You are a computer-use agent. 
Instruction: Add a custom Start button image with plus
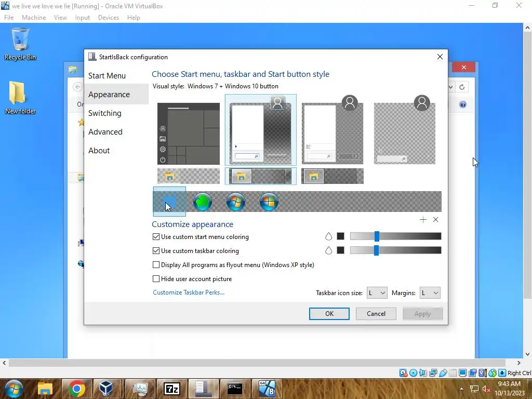pos(423,220)
